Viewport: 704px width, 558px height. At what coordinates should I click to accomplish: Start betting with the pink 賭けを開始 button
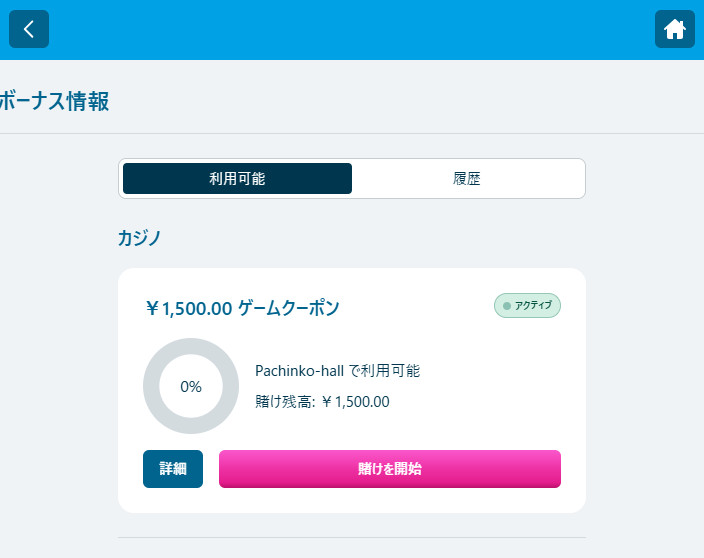point(390,469)
